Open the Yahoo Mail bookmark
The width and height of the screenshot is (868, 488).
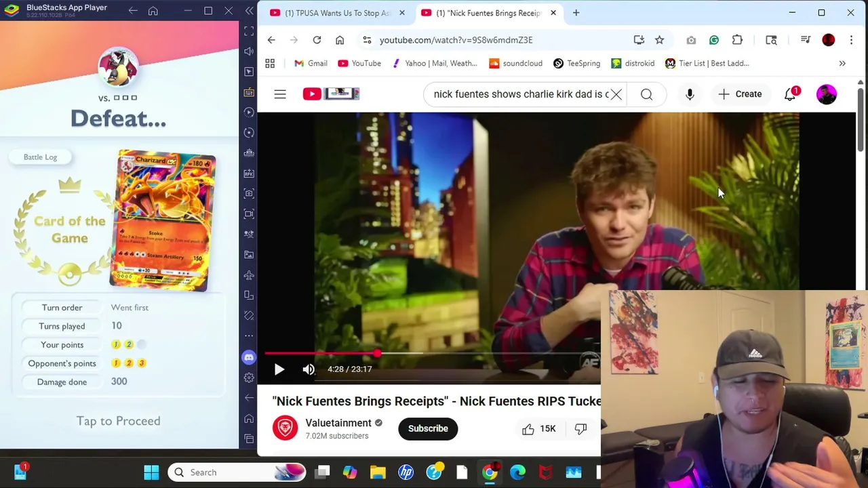pos(434,63)
